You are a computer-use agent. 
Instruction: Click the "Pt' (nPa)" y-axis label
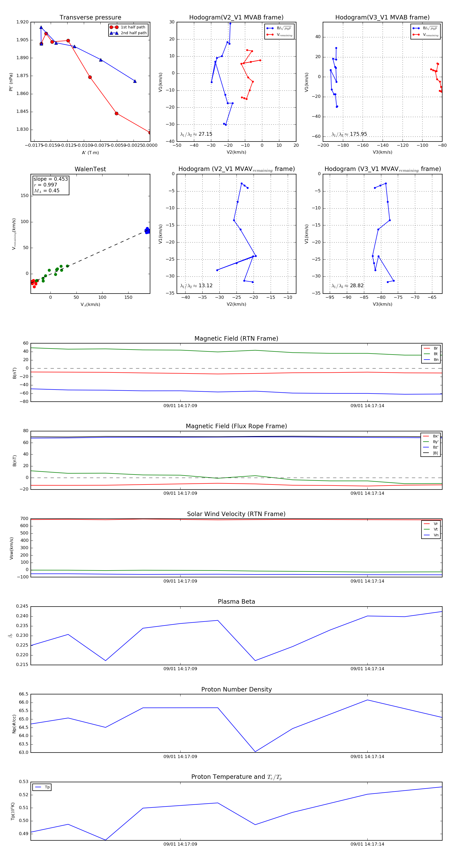click(x=11, y=82)
